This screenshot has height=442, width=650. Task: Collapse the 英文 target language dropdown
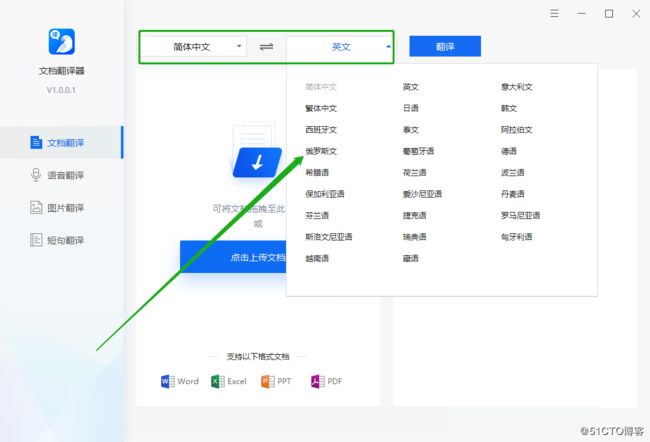pyautogui.click(x=339, y=46)
